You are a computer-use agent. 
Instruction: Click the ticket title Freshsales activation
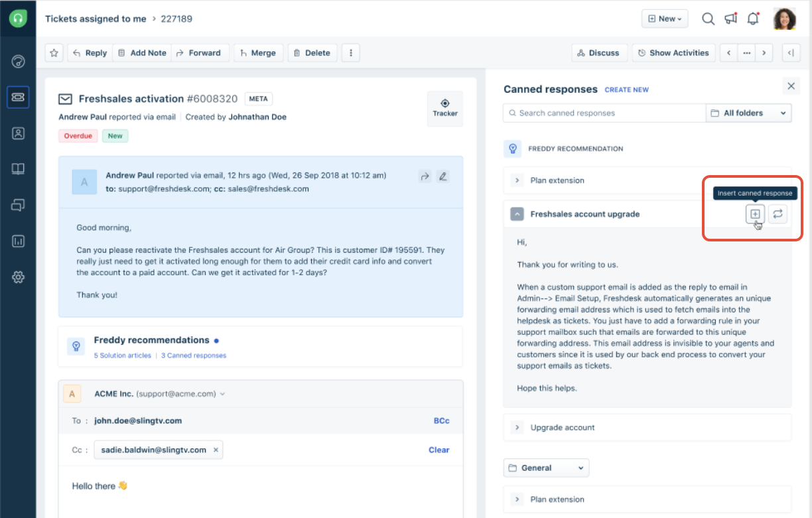click(131, 99)
